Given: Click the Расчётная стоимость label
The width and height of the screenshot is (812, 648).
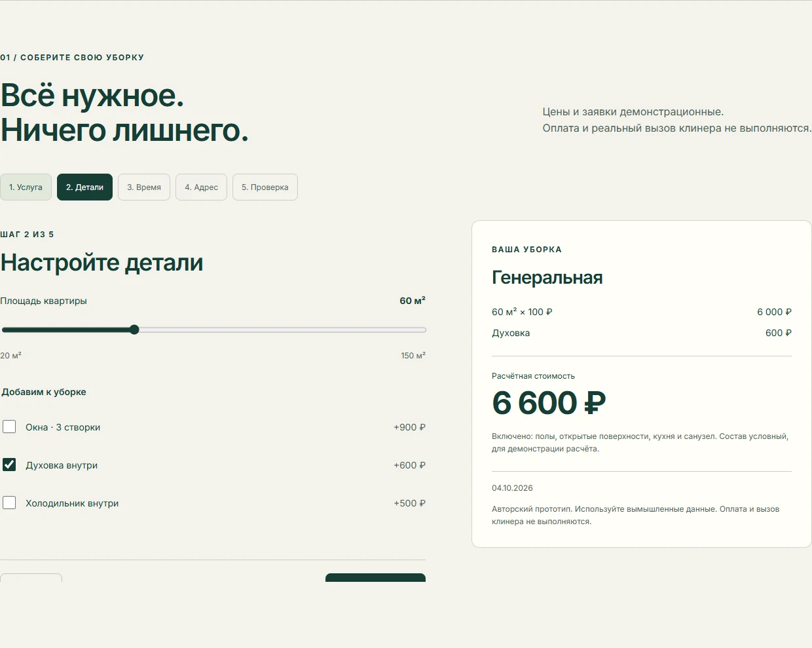Looking at the screenshot, I should pos(533,376).
